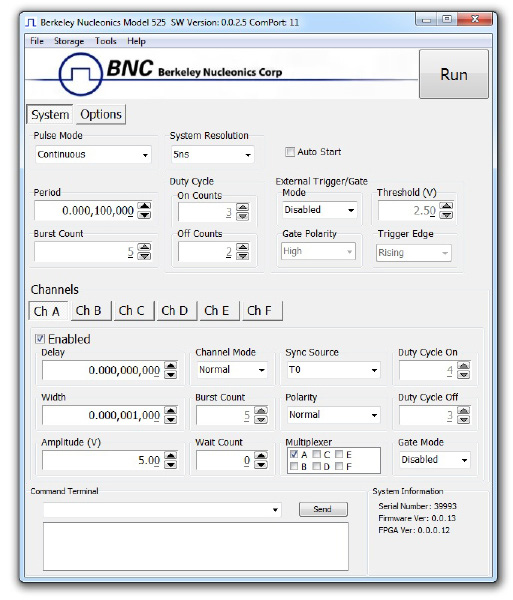
Task: Expand the Command Terminal dropdown
Action: [x=275, y=510]
